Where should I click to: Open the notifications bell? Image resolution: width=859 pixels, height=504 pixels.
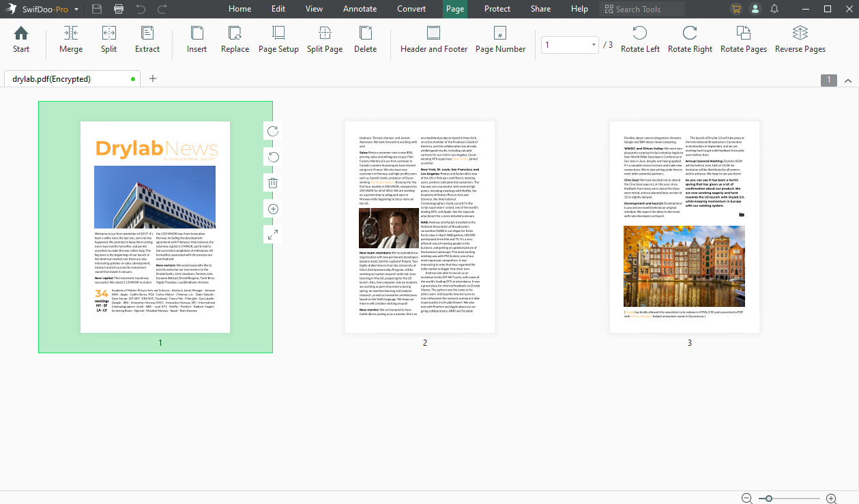[774, 9]
